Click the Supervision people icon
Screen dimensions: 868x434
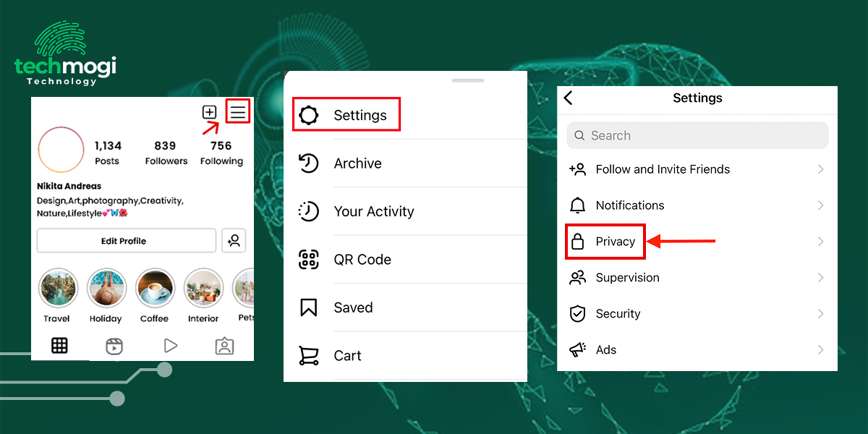click(577, 278)
